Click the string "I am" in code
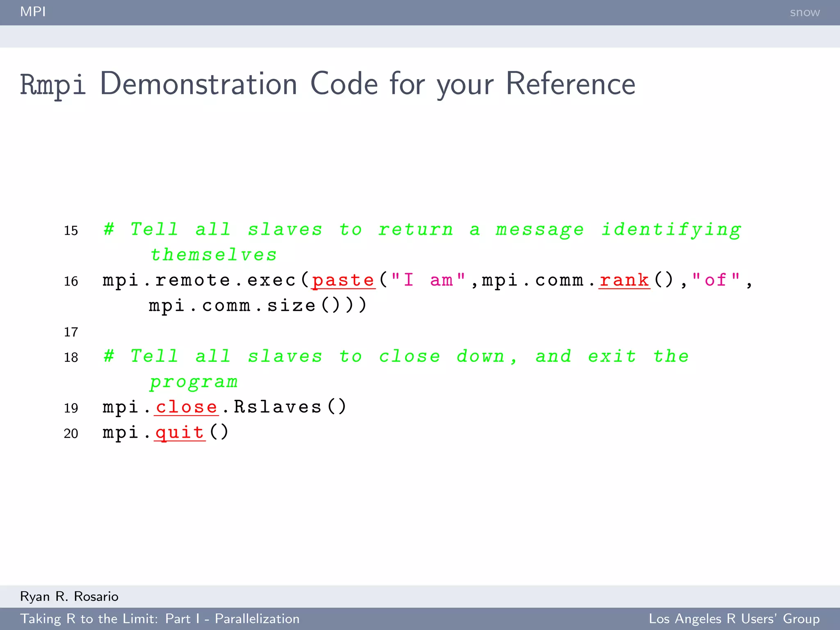This screenshot has height=630, width=840. tap(428, 280)
